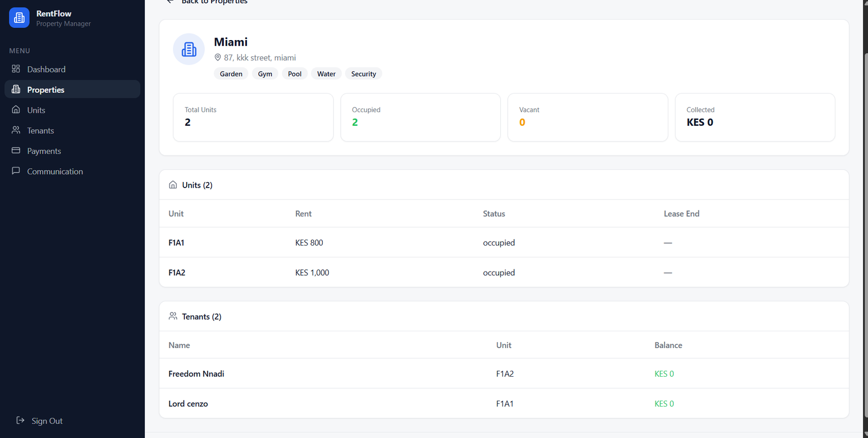Click the Status column header

494,214
